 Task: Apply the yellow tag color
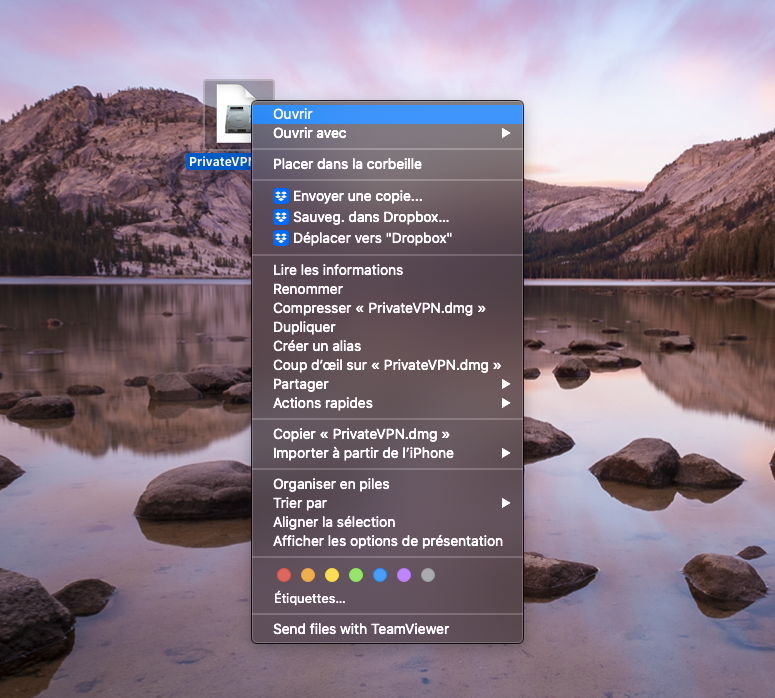point(332,575)
